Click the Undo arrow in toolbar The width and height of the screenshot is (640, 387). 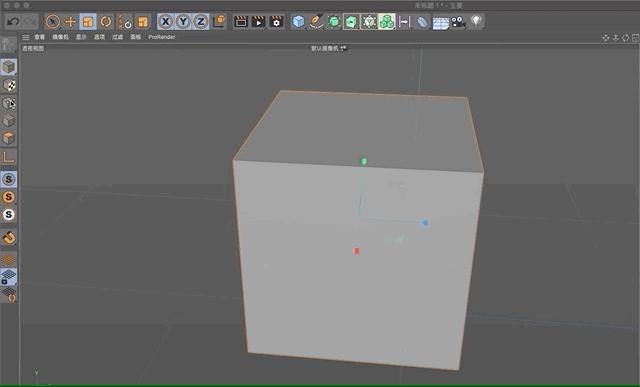tap(13, 22)
